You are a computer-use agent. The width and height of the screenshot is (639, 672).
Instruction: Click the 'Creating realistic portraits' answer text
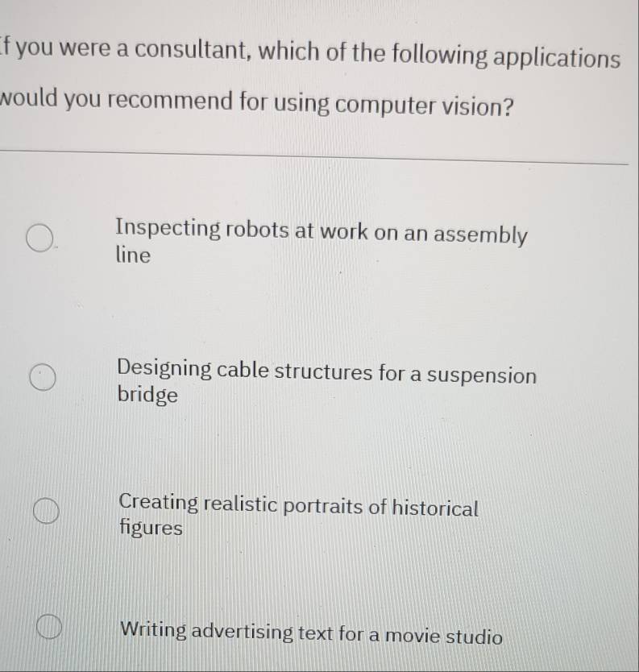[x=298, y=506]
